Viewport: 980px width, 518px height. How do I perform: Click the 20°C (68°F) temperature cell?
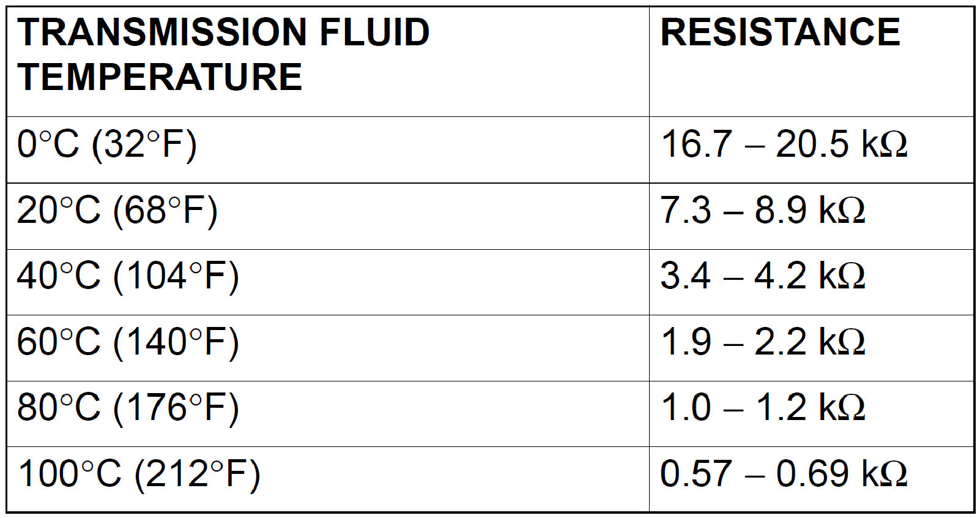click(117, 211)
